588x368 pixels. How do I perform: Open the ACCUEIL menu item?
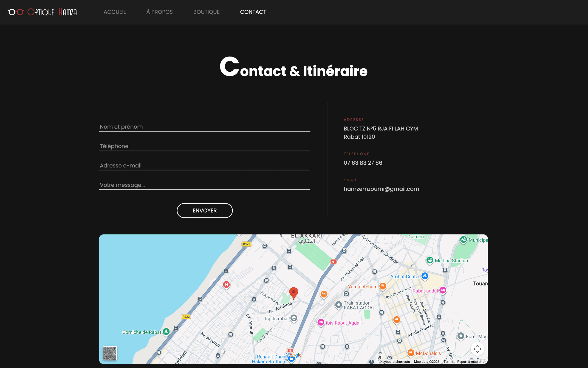click(115, 12)
